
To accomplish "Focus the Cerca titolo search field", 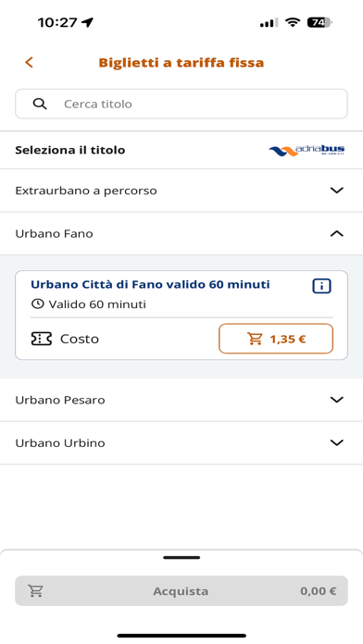I will click(181, 104).
